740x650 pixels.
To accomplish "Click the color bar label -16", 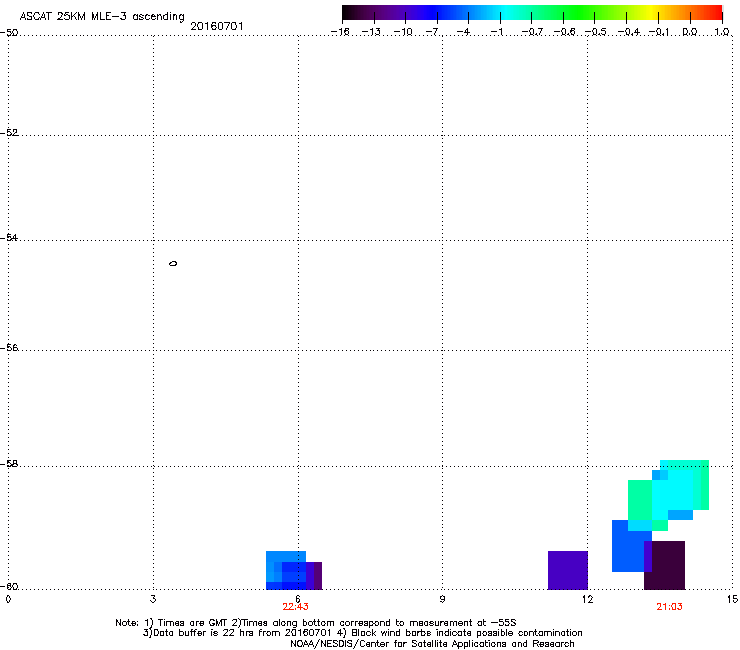I will [x=340, y=32].
